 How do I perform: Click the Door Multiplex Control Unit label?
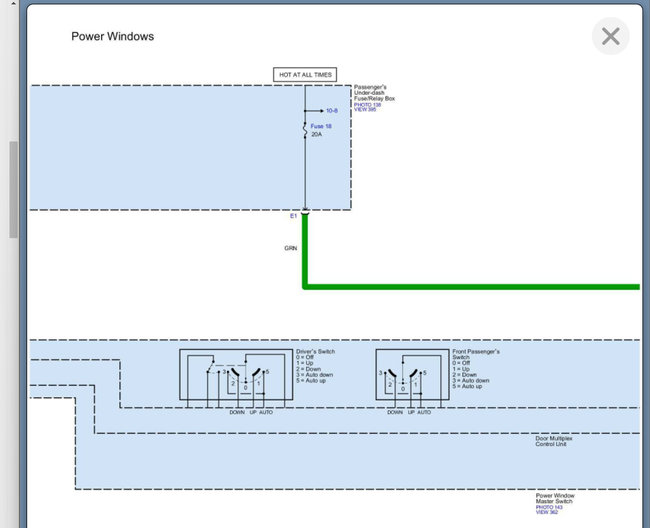pyautogui.click(x=553, y=441)
